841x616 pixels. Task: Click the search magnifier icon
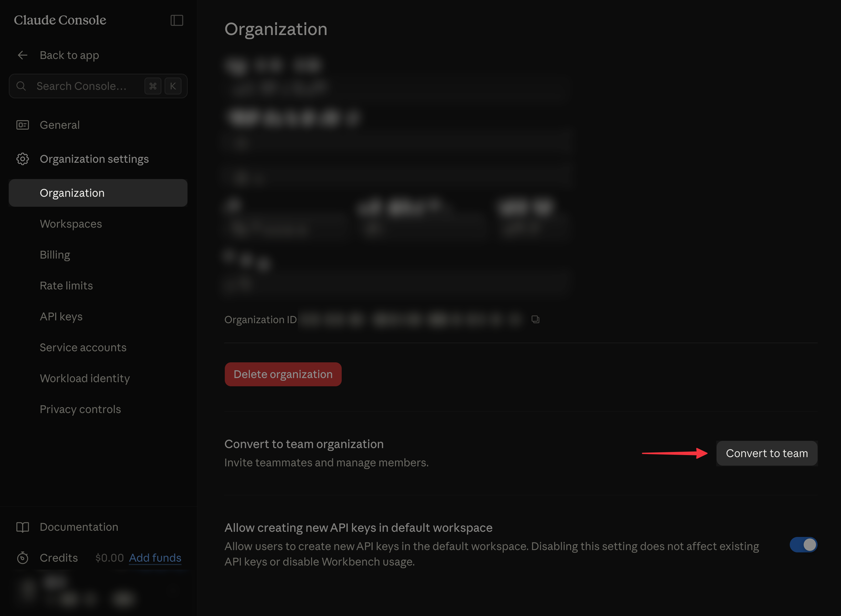coord(21,86)
